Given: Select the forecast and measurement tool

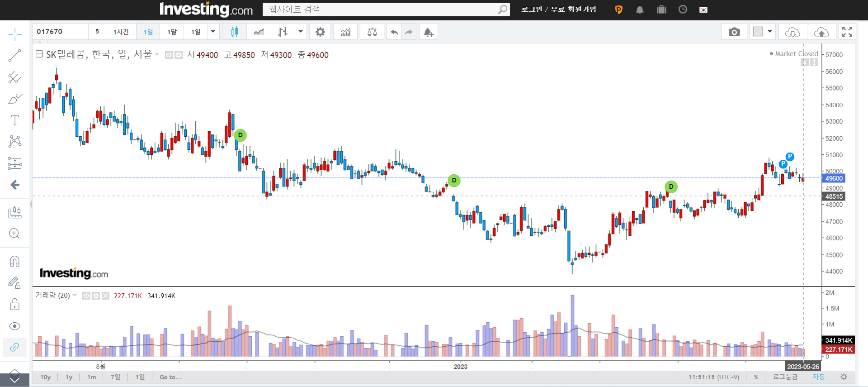Looking at the screenshot, I should 14,163.
